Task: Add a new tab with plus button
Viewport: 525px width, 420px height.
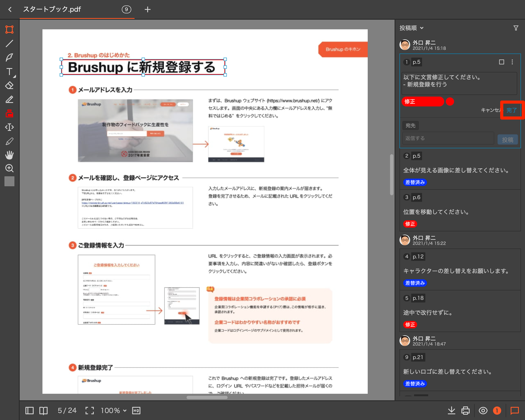Action: tap(147, 9)
